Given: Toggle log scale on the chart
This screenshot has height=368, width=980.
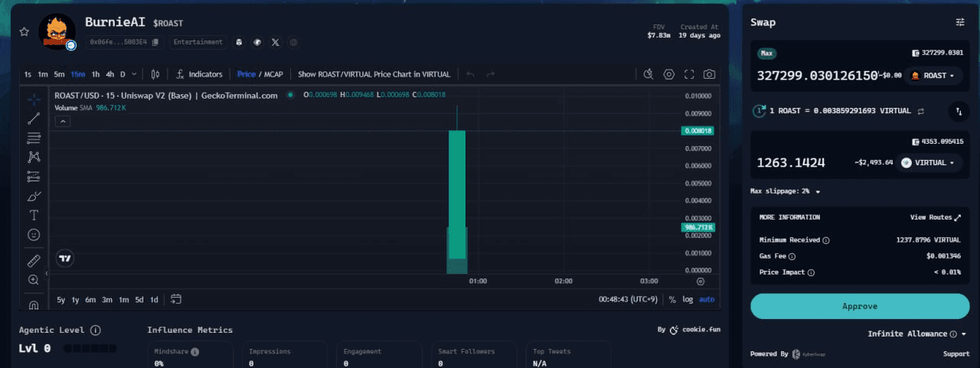Looking at the screenshot, I should pyautogui.click(x=688, y=299).
